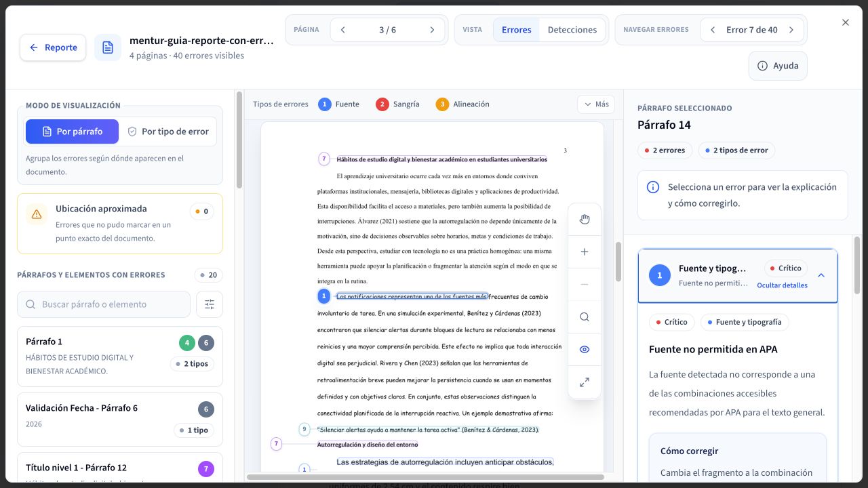Click 'Cómo corregir' heading
The image size is (868, 488).
click(x=689, y=451)
